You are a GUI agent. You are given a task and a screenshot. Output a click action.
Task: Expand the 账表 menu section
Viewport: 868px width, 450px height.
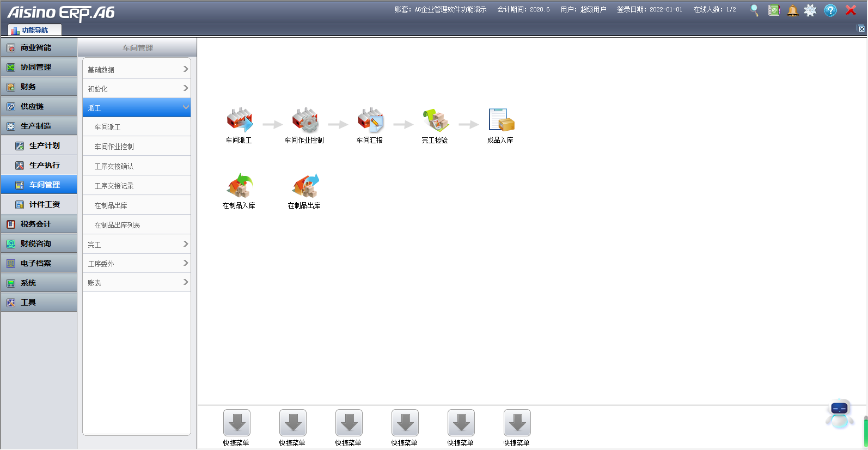coord(137,283)
